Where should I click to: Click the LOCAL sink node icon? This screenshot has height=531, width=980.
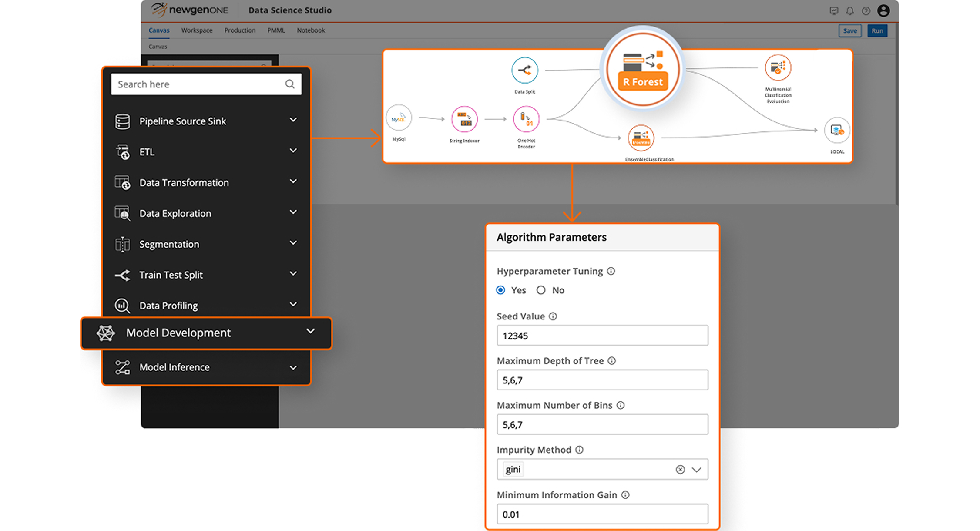pyautogui.click(x=837, y=130)
